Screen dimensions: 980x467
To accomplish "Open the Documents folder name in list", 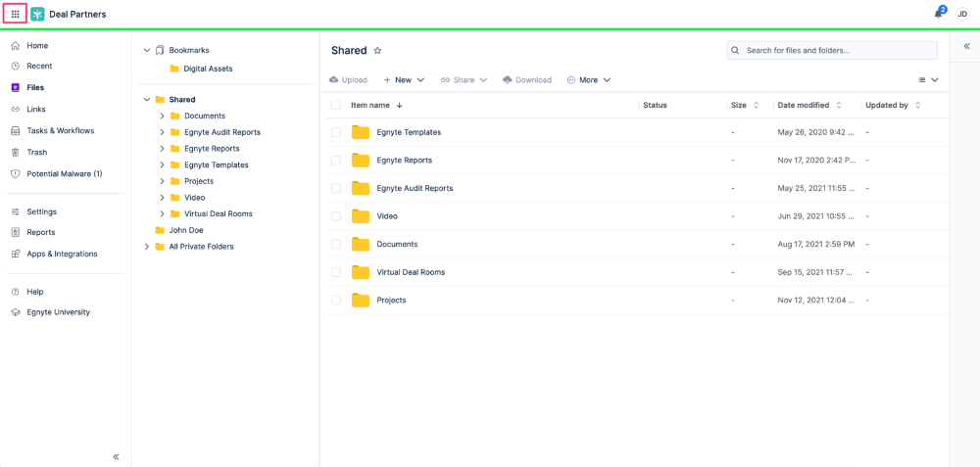I will coord(397,244).
